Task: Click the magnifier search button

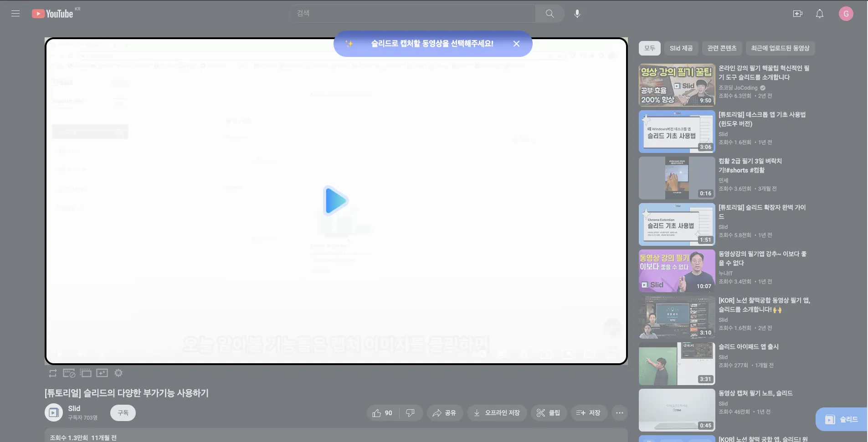Action: click(x=550, y=14)
